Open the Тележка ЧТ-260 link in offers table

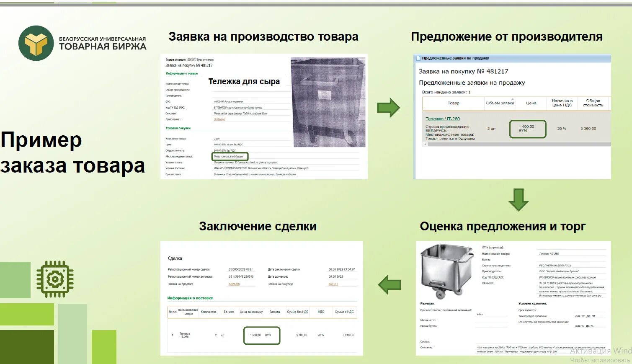tap(442, 119)
